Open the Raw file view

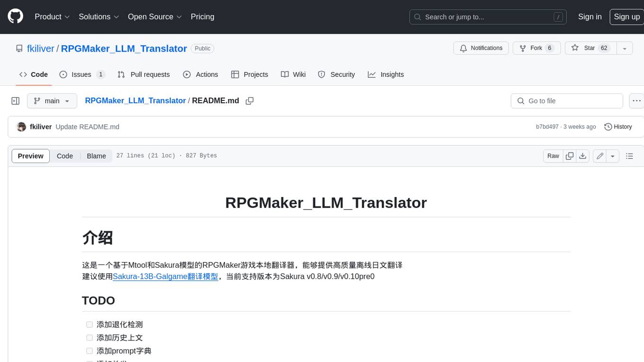[553, 156]
